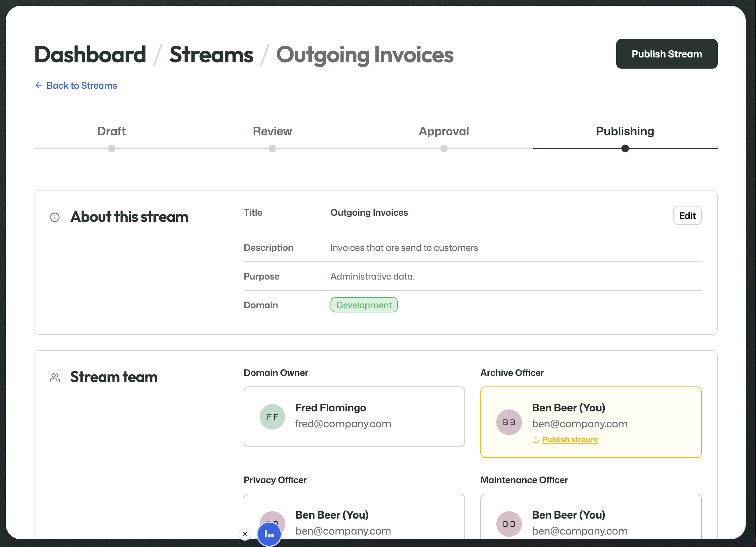Click the Draft progress dot marker
Screen dimensions: 756x547
(112, 148)
